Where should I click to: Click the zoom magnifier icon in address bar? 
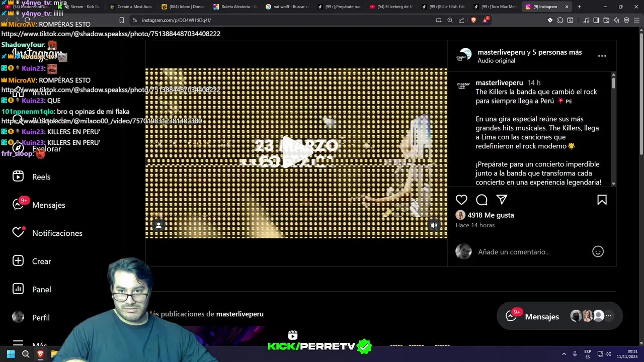pos(450,20)
